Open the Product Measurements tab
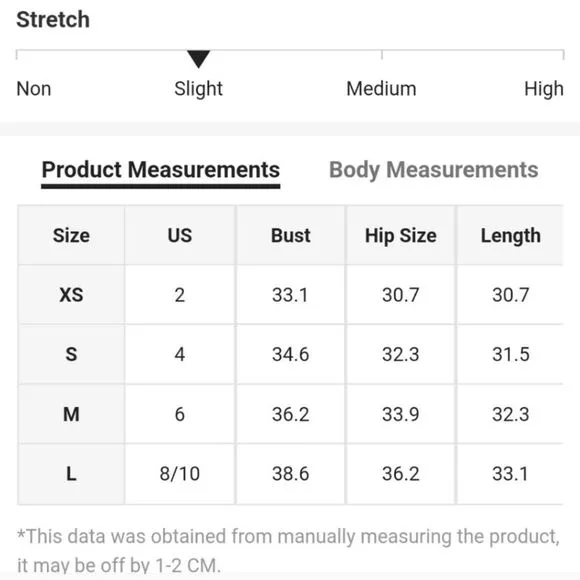The image size is (580, 580). click(x=161, y=170)
